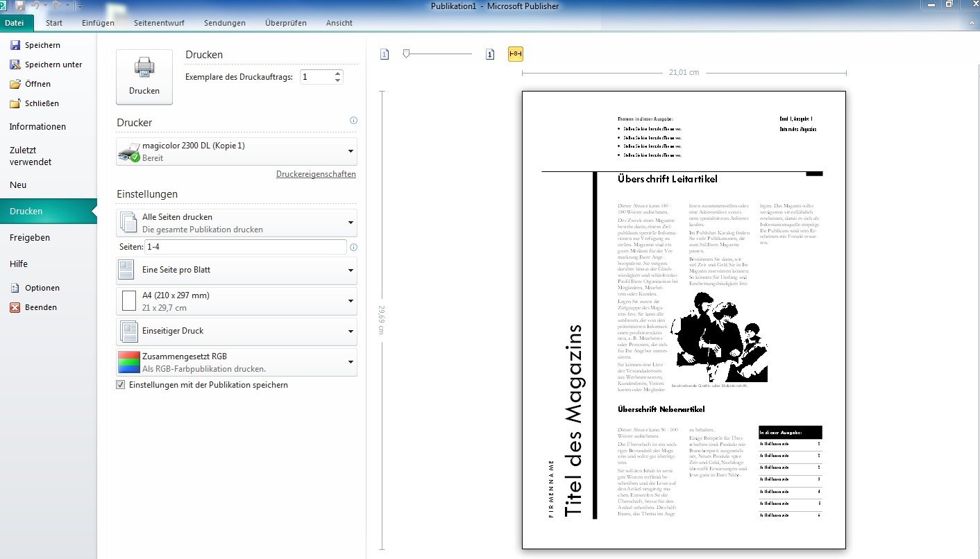Screen dimensions: 980x559
Task: Click the save icon in the quick access toolbar
Action: click(20, 6)
